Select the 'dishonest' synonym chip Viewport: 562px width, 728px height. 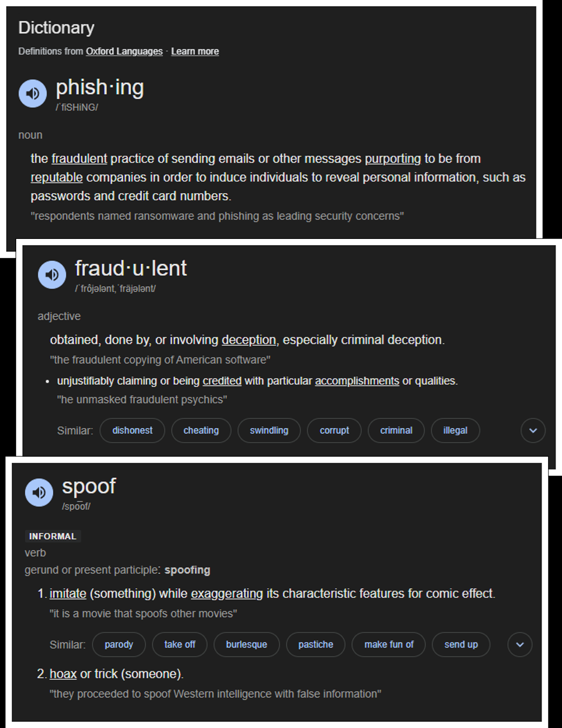(132, 430)
